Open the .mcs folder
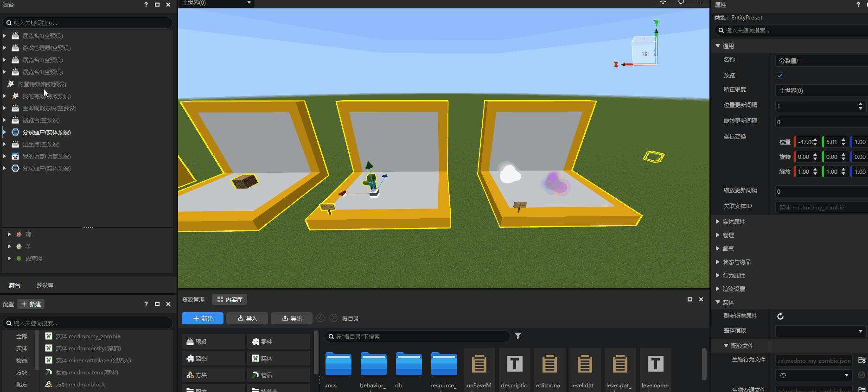The image size is (868, 392). [338, 364]
